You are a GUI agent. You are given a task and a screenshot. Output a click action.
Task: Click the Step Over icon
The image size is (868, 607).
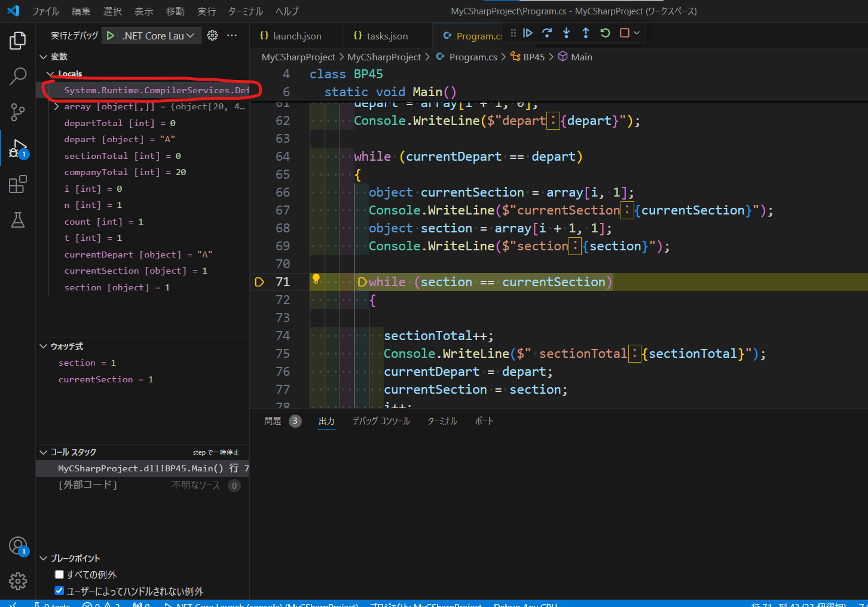click(x=547, y=33)
